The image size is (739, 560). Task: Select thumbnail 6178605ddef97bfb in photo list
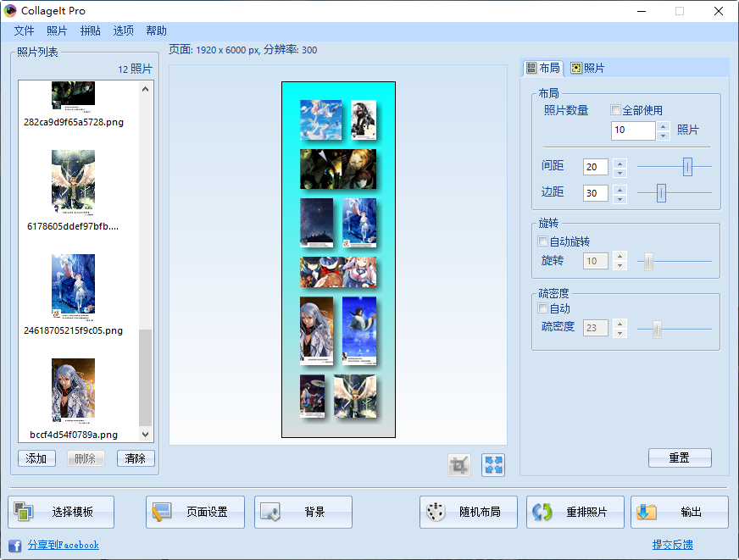tap(73, 183)
